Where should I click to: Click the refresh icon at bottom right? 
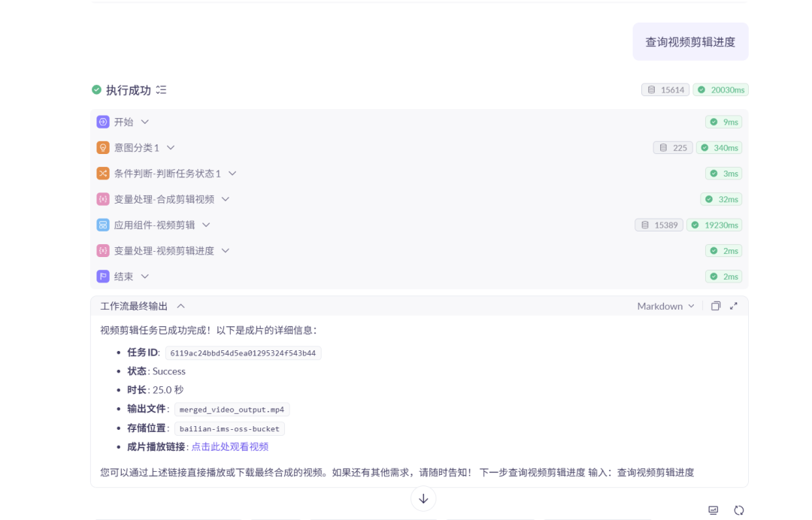pos(738,509)
